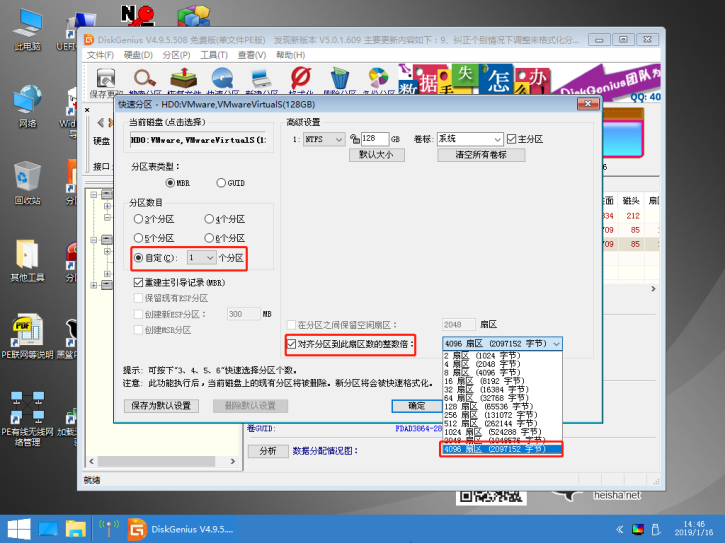Choose the 3 partitions (3个分区) radio option
Image resolution: width=725 pixels, height=543 pixels.
pyautogui.click(x=139, y=219)
